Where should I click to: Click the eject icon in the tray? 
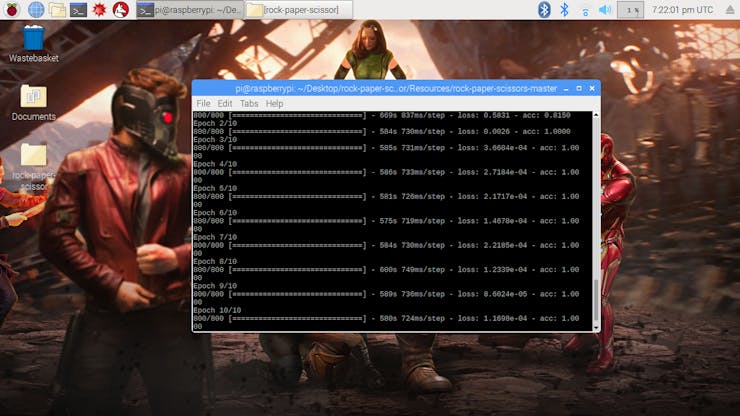click(x=731, y=10)
